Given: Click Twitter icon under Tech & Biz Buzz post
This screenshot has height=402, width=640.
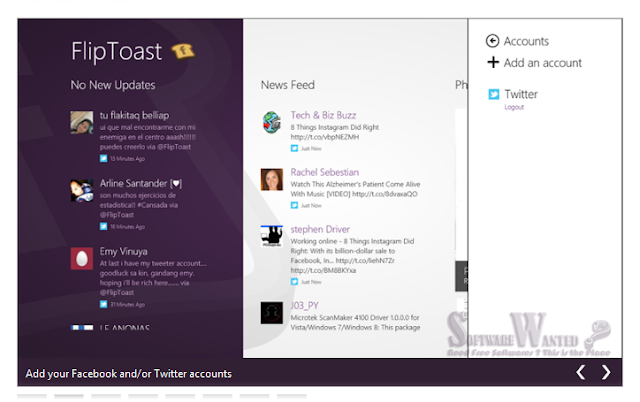Looking at the screenshot, I should tap(294, 149).
